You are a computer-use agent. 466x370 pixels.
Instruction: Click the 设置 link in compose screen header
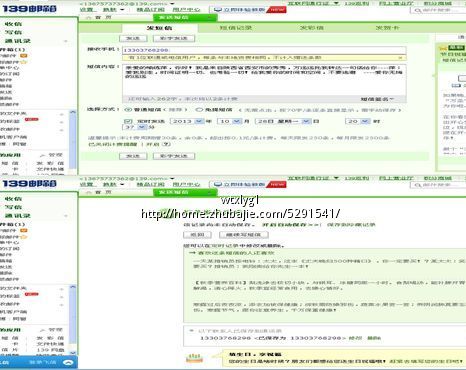point(86,10)
